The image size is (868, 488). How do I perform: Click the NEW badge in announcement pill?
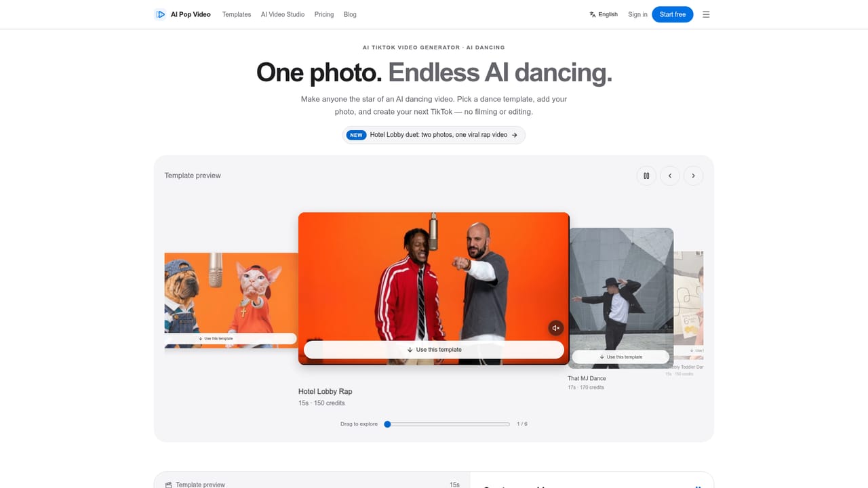(357, 135)
